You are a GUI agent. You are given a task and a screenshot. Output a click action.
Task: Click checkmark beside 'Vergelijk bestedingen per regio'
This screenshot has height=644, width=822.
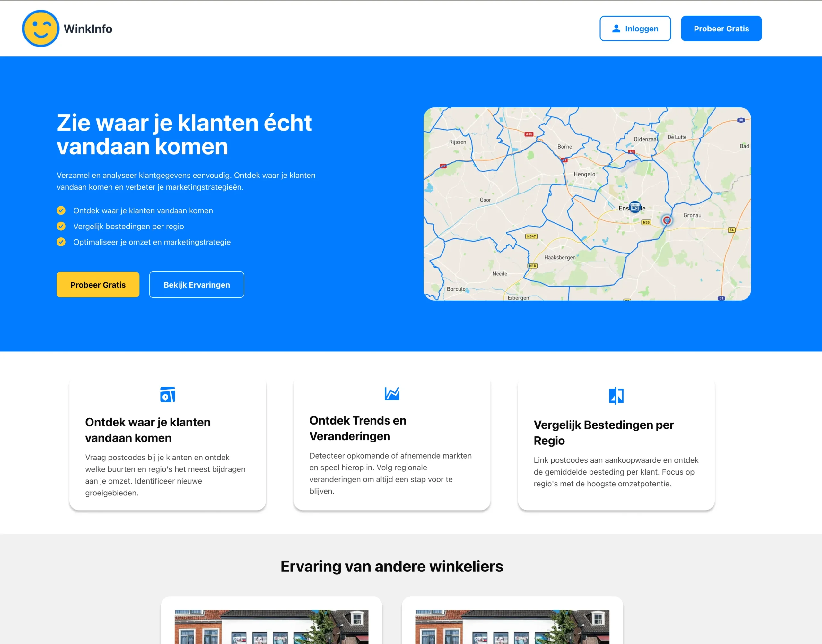pyautogui.click(x=61, y=226)
